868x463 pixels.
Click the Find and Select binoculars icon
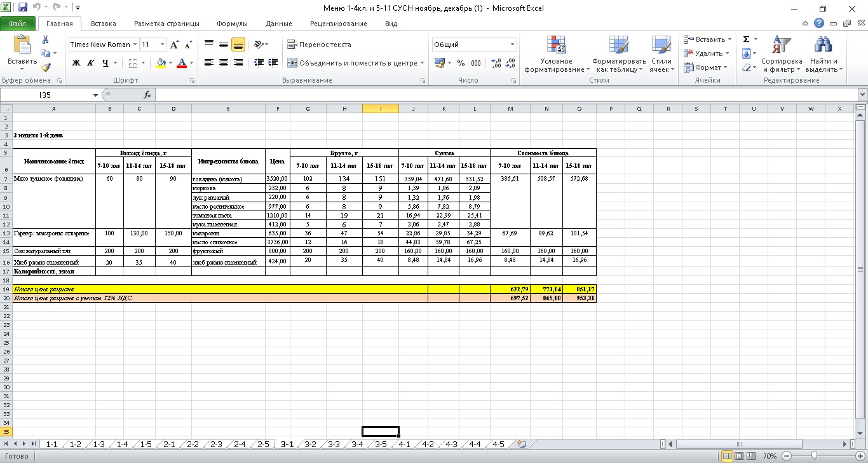click(823, 55)
